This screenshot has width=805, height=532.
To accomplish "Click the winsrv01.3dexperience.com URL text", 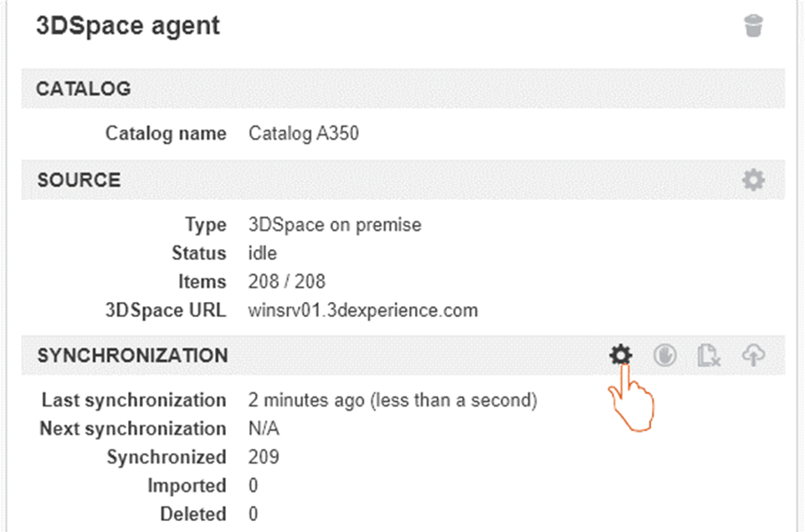I will click(363, 310).
